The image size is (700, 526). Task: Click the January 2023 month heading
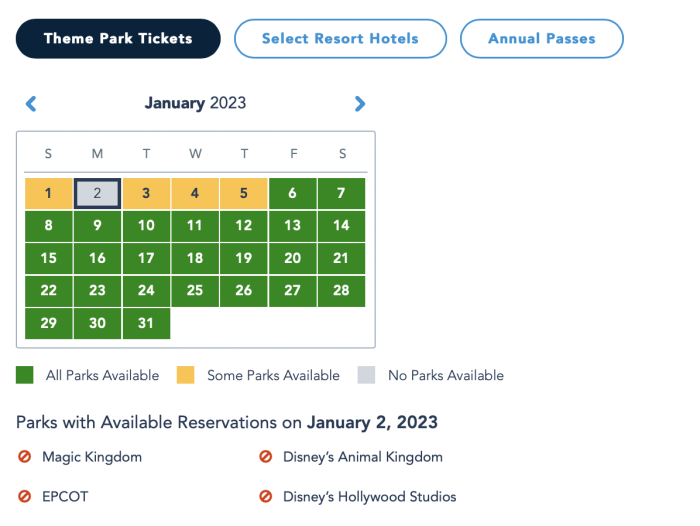tap(195, 103)
